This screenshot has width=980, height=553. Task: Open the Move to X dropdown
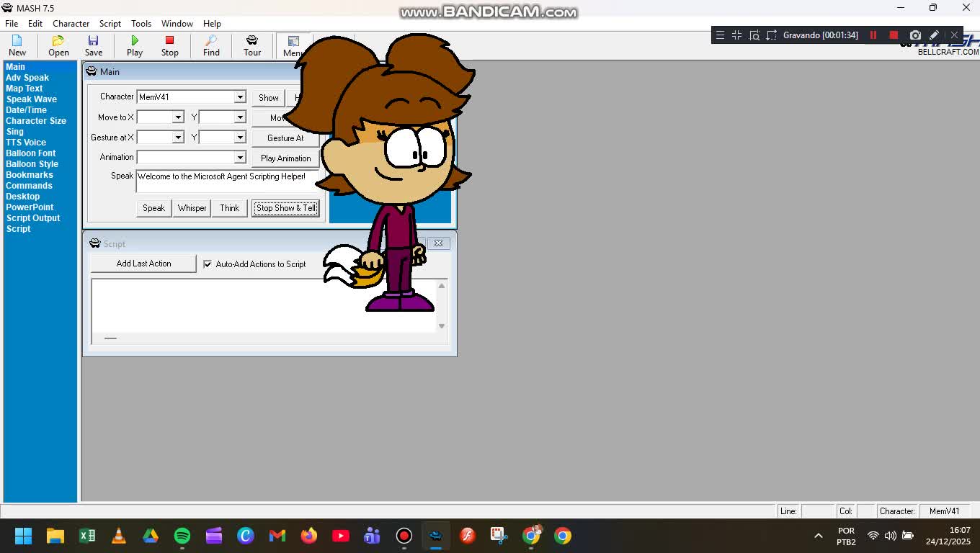tap(178, 117)
